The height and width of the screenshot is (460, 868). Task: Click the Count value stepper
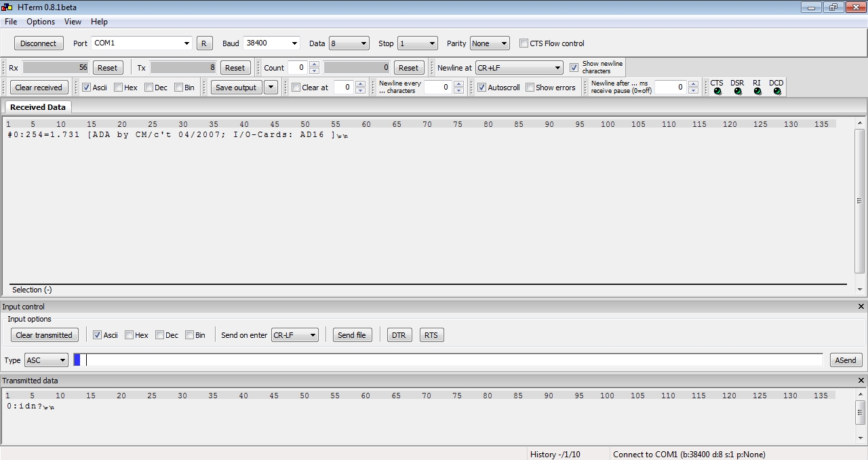click(314, 68)
